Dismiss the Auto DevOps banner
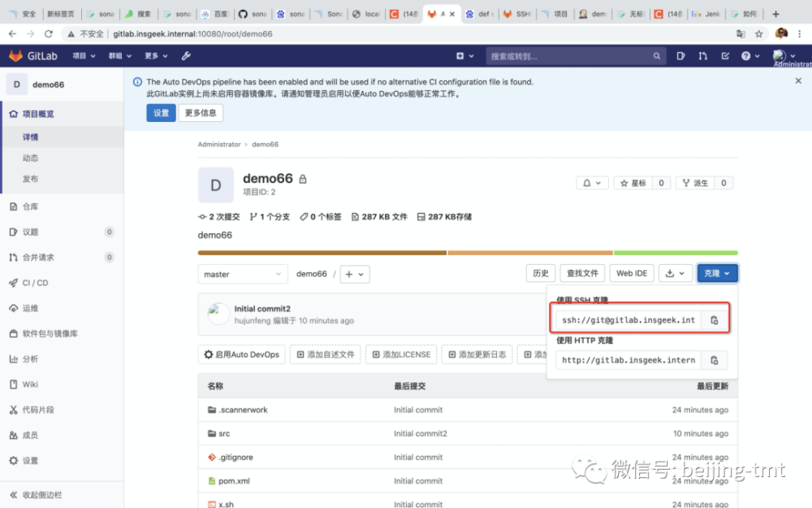This screenshot has width=812, height=508. click(798, 80)
